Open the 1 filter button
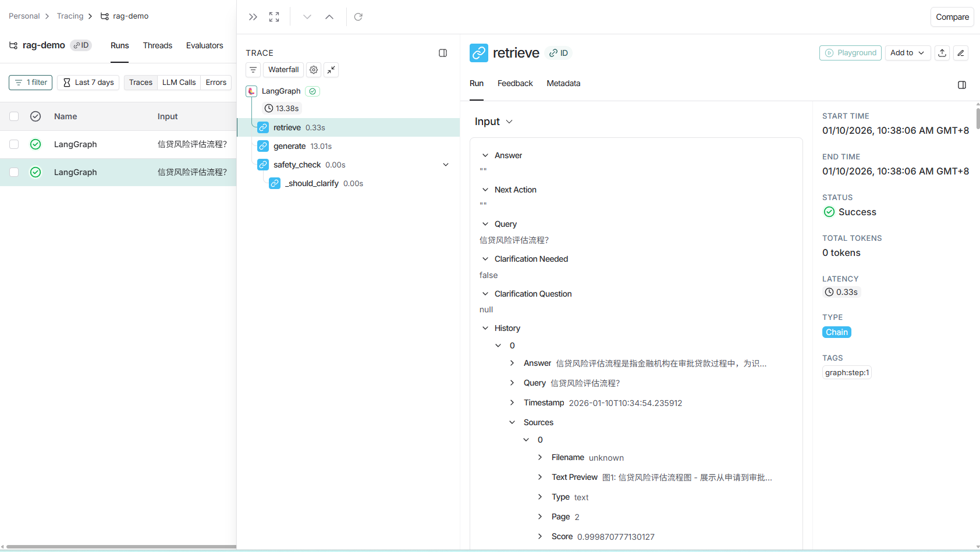The image size is (980, 552). tap(31, 83)
